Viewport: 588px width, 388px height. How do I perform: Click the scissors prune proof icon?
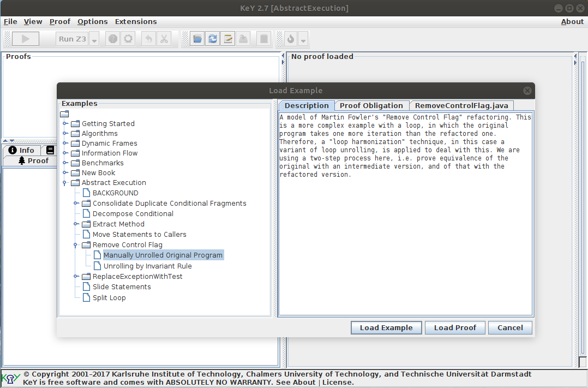tap(164, 39)
